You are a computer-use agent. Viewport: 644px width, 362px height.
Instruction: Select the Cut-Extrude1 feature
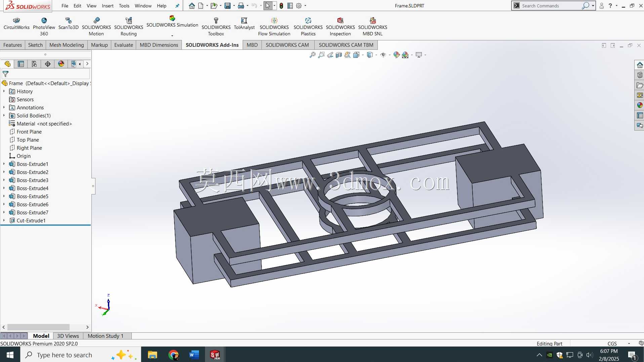tap(31, 220)
